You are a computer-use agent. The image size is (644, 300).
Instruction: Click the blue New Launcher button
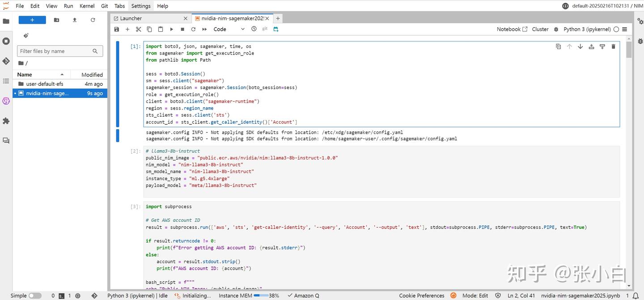tap(32, 20)
